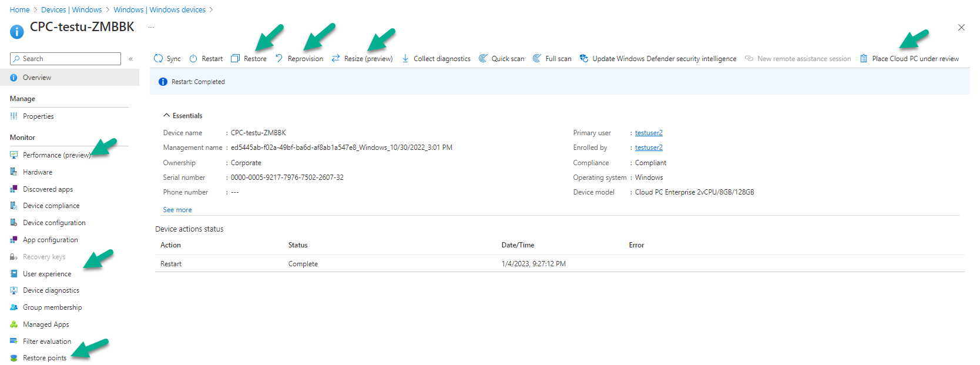Image resolution: width=980 pixels, height=365 pixels.
Task: Click the Device configuration icon
Action: [14, 223]
